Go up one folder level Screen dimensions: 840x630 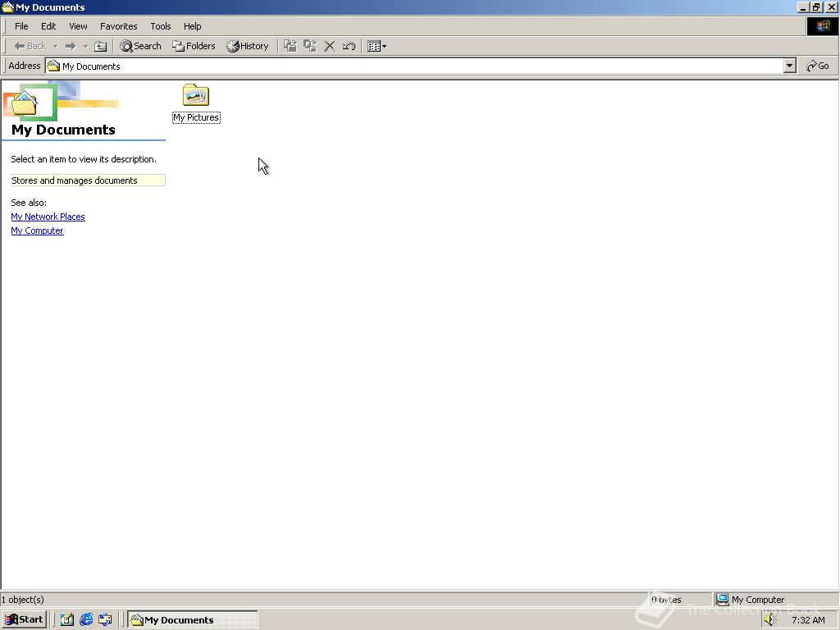pyautogui.click(x=100, y=46)
